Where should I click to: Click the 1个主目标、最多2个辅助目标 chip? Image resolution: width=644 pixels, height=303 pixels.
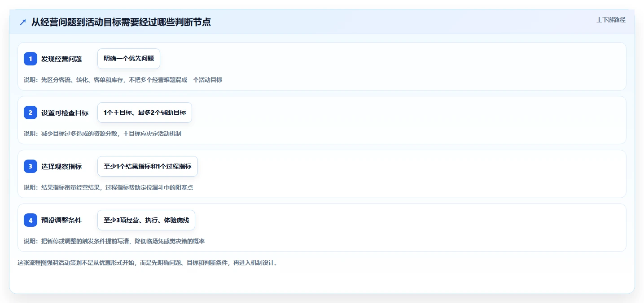(x=145, y=113)
